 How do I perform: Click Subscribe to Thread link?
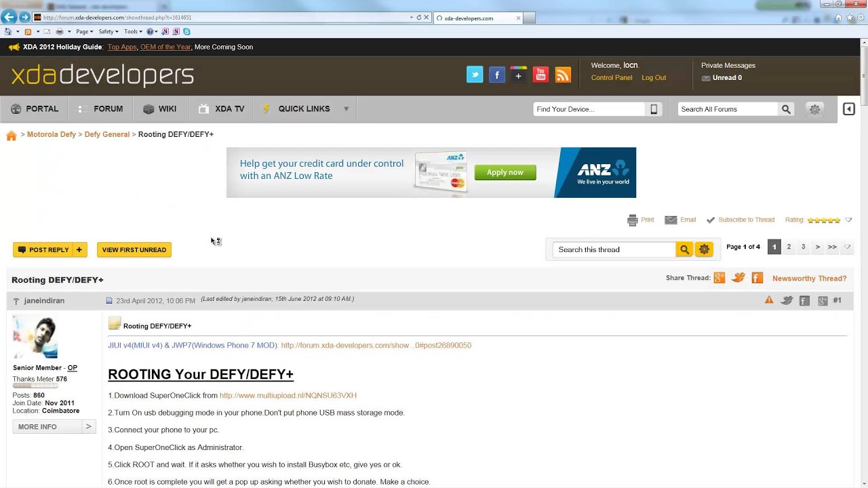pos(746,220)
